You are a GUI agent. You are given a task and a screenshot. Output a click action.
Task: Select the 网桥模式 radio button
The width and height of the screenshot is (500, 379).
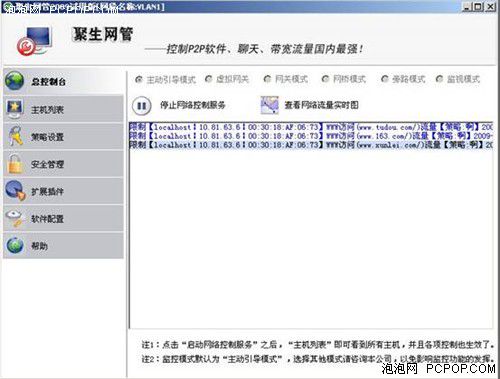tap(325, 79)
